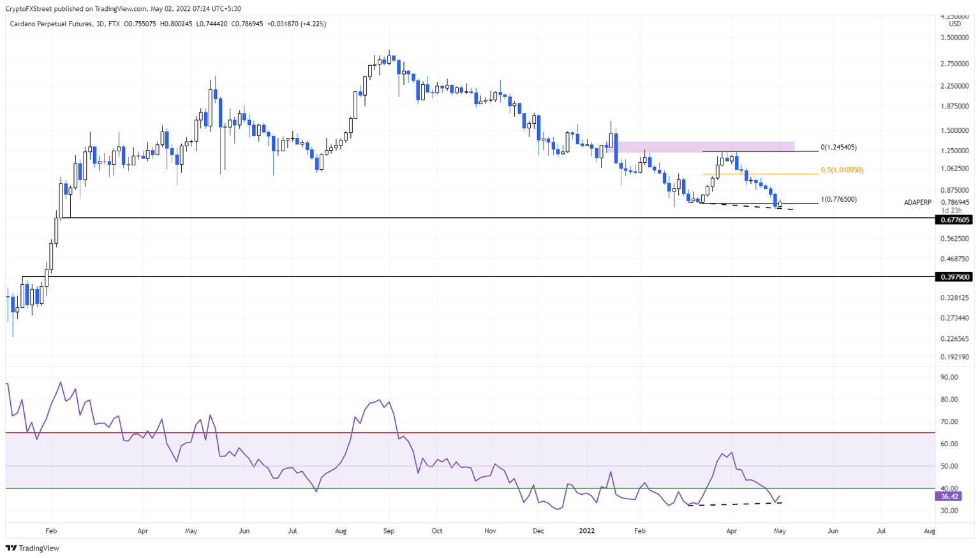Click the RSI value label 36.42

950,496
